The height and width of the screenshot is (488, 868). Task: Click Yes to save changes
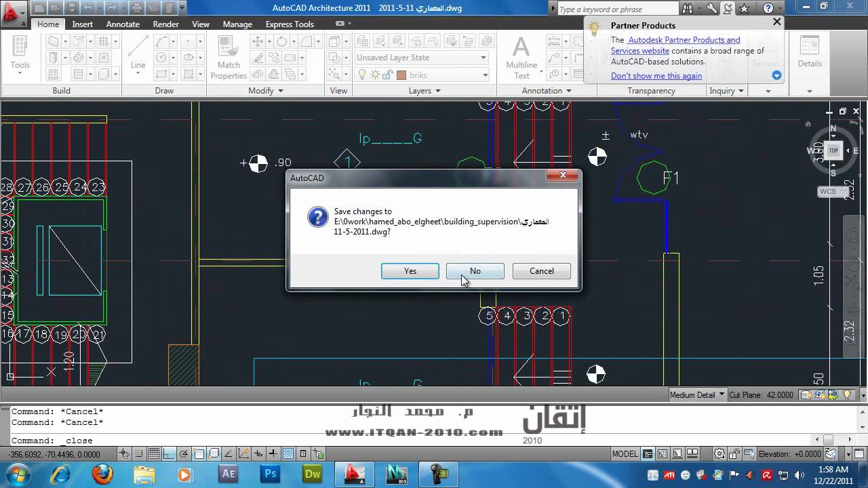(410, 270)
